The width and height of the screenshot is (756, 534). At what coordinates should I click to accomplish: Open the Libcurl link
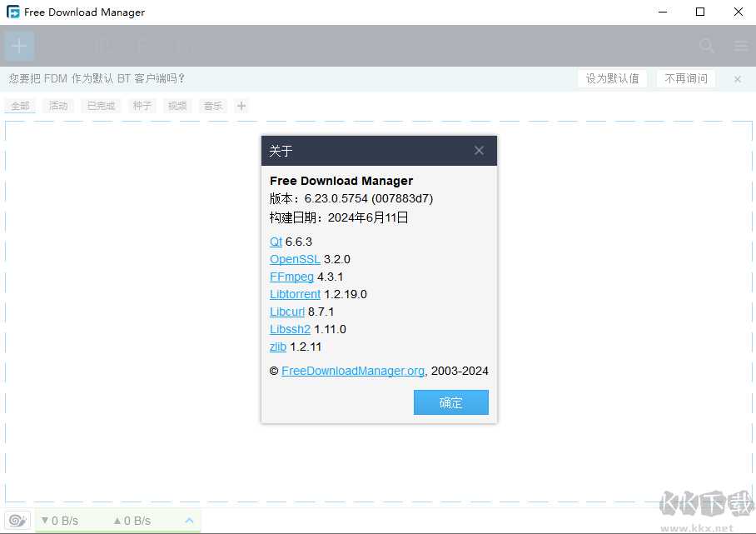[287, 312]
